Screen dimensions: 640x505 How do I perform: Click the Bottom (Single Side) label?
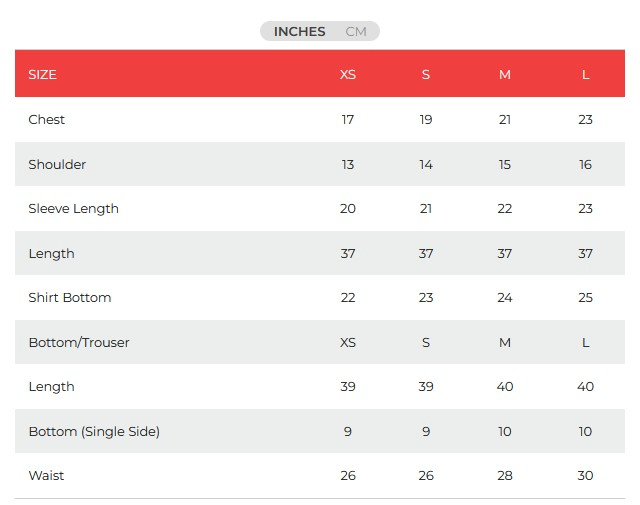pos(94,432)
